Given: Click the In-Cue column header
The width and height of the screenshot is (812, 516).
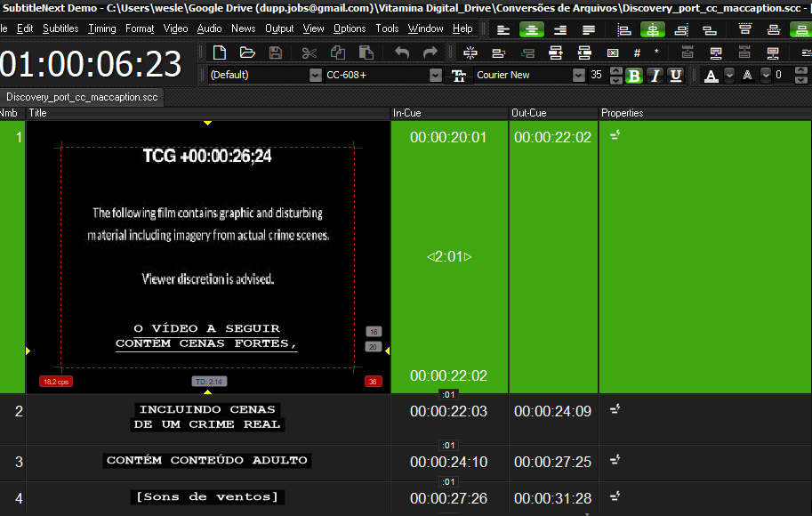Looking at the screenshot, I should pos(449,113).
